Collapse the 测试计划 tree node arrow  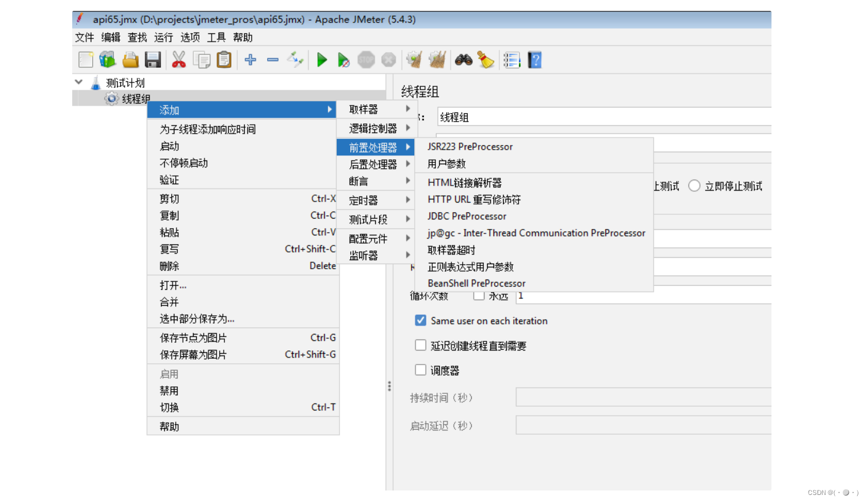(x=79, y=82)
